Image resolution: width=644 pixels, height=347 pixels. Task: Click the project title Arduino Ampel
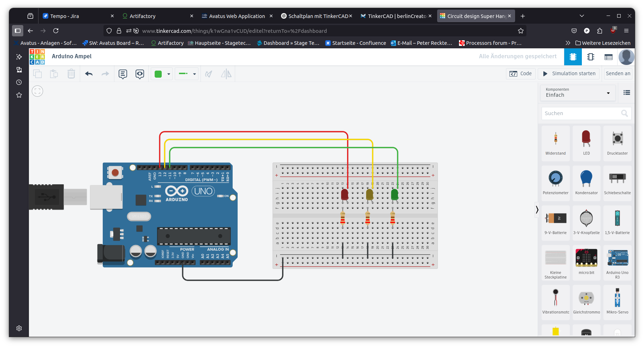click(x=72, y=56)
